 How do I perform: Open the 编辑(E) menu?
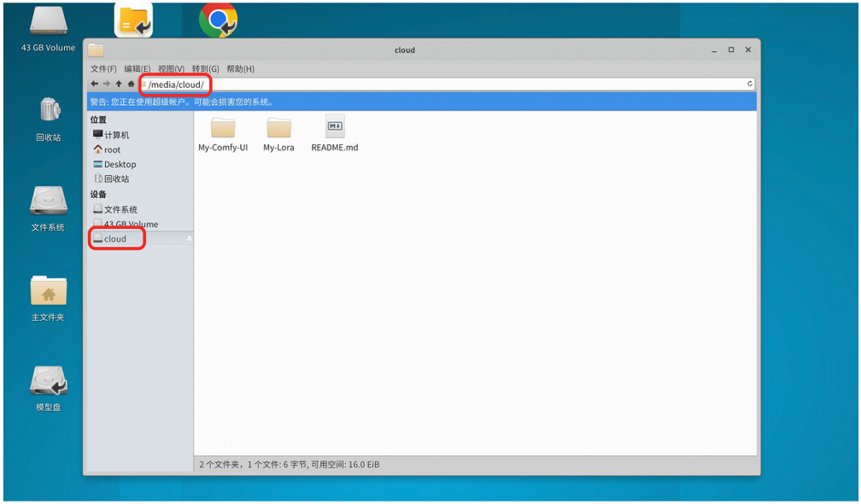[137, 68]
